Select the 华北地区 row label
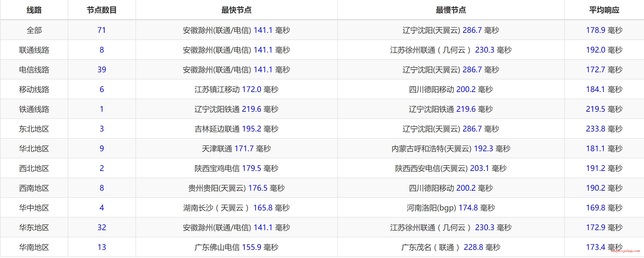The image size is (644, 258). [34, 149]
